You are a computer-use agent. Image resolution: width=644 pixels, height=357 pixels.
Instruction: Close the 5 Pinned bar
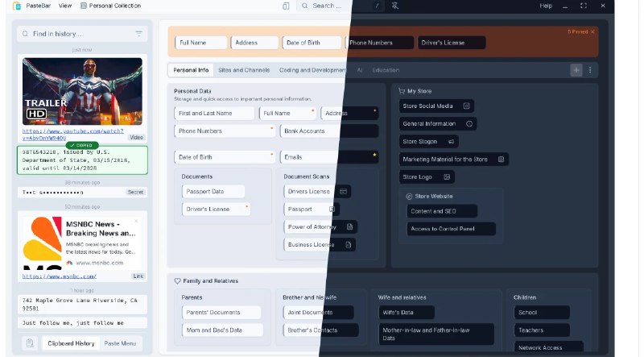(592, 32)
